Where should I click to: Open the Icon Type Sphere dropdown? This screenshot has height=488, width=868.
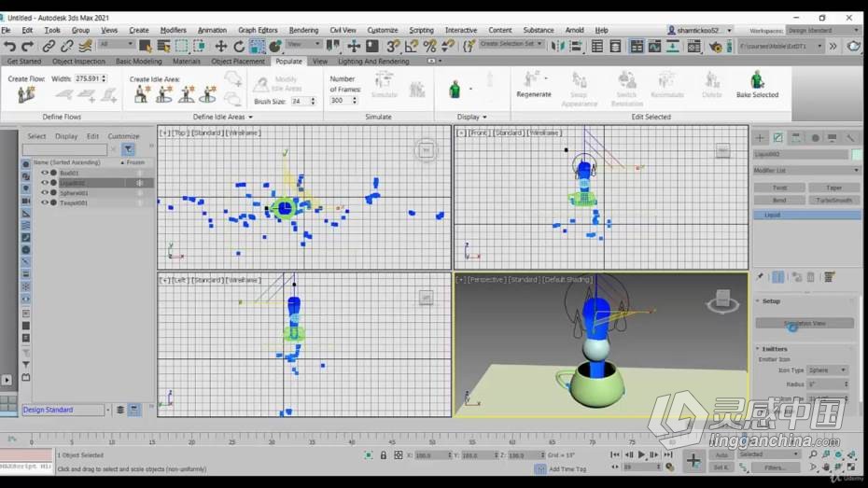828,370
